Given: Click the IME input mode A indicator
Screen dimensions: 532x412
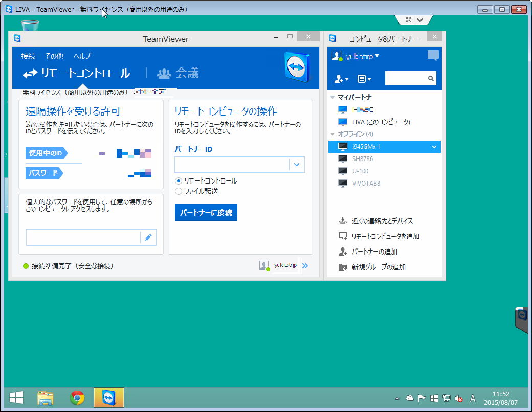Looking at the screenshot, I should 473,398.
